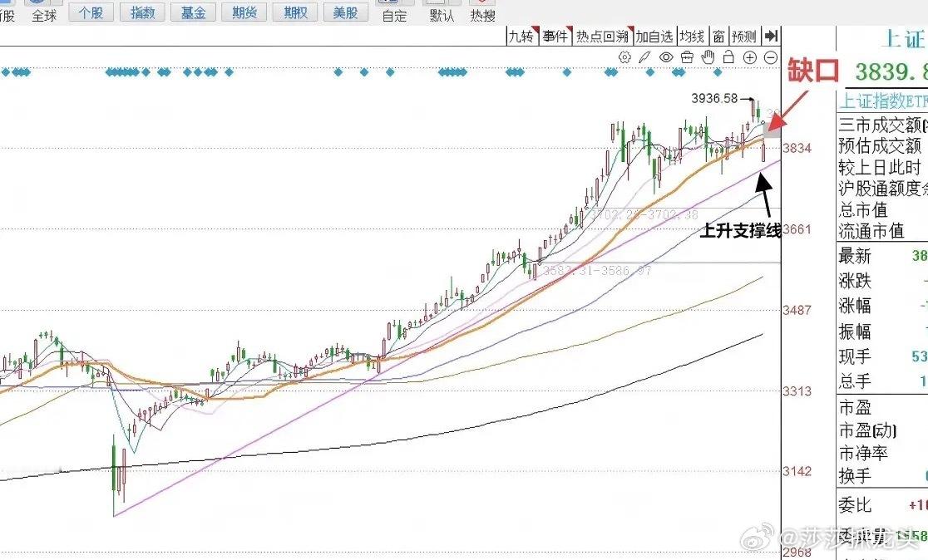Open the 热点回溯 dropdown

pos(604,36)
